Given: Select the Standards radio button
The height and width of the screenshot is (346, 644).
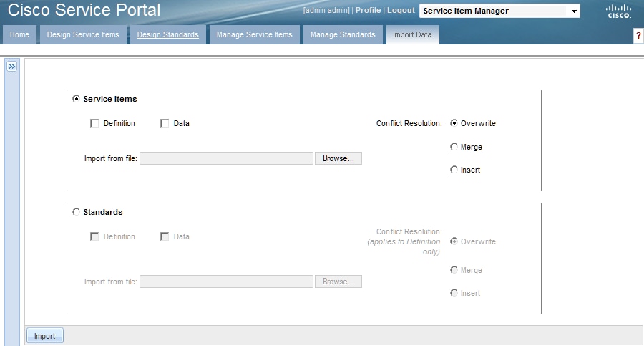Looking at the screenshot, I should (x=76, y=212).
